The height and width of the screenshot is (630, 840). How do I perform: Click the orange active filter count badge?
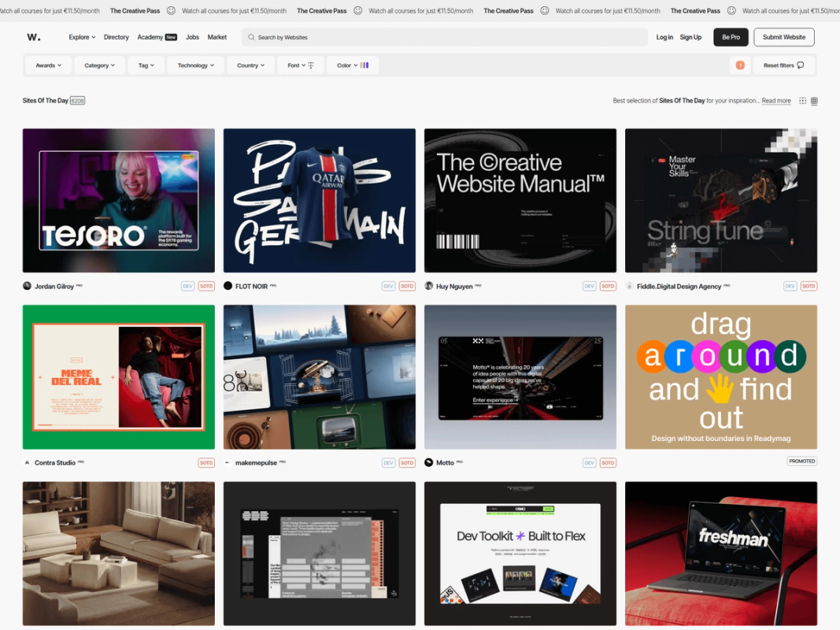point(740,65)
